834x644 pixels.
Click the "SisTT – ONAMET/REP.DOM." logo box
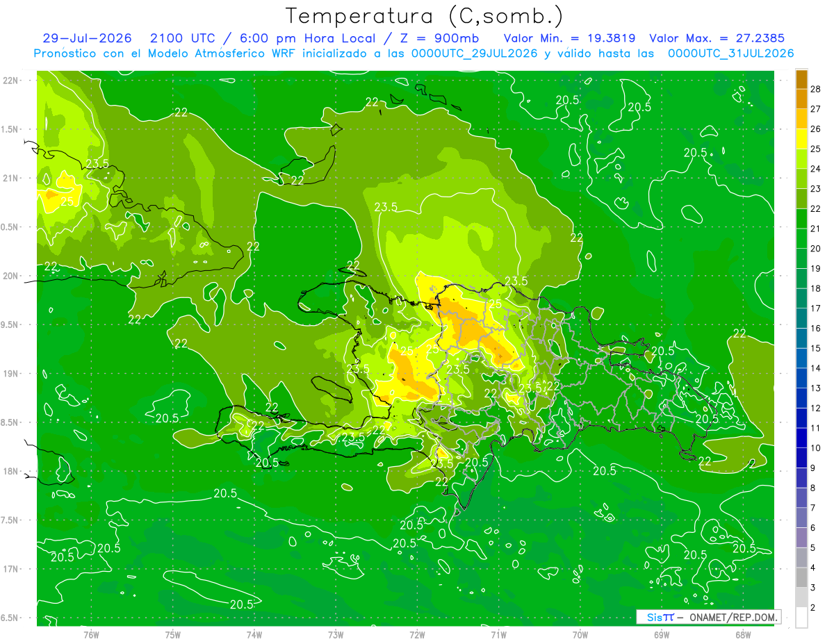(x=708, y=617)
